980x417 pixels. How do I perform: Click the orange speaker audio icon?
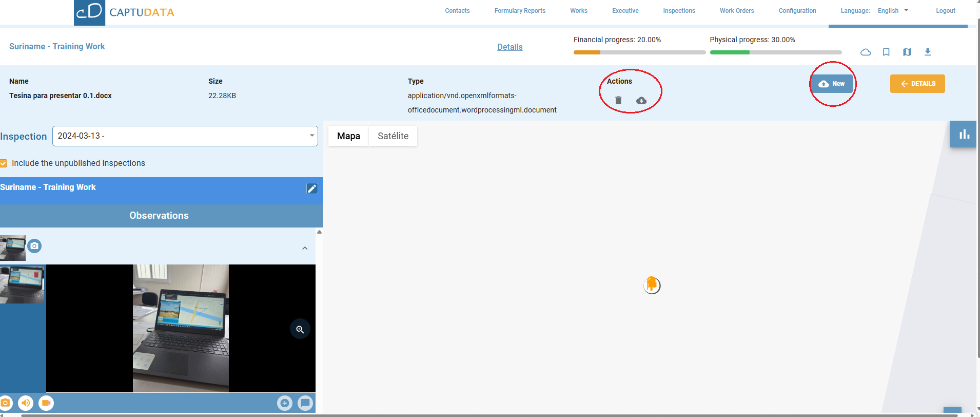point(26,403)
